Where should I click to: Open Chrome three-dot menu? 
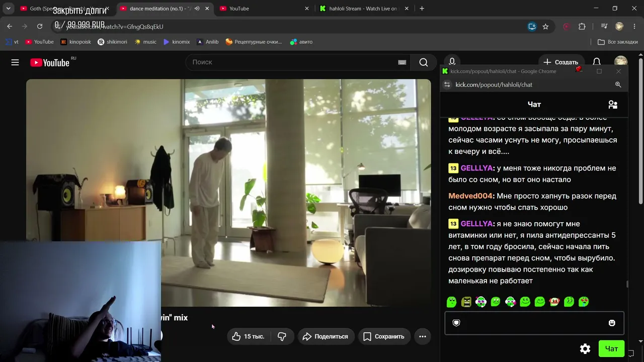coord(634,27)
